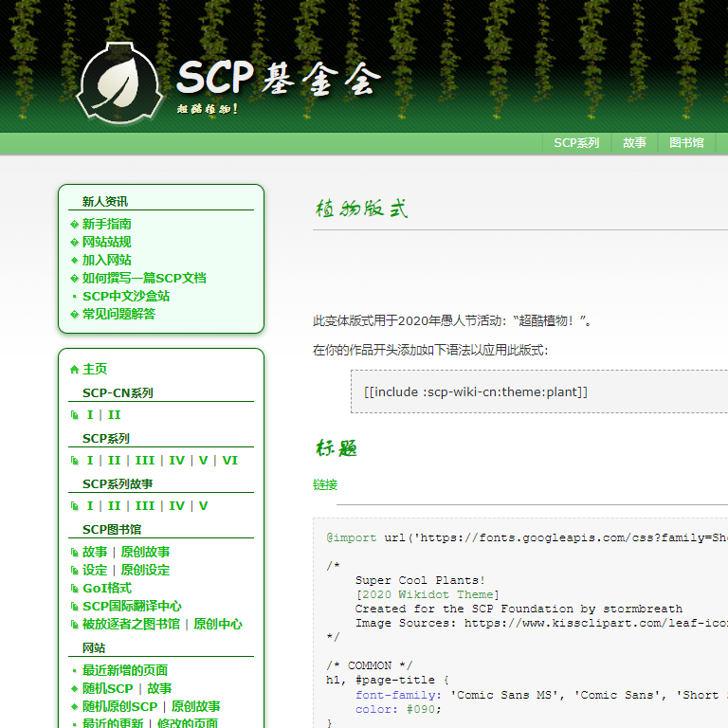
Task: Open 被放逐者之图书馆 link
Action: tap(131, 625)
